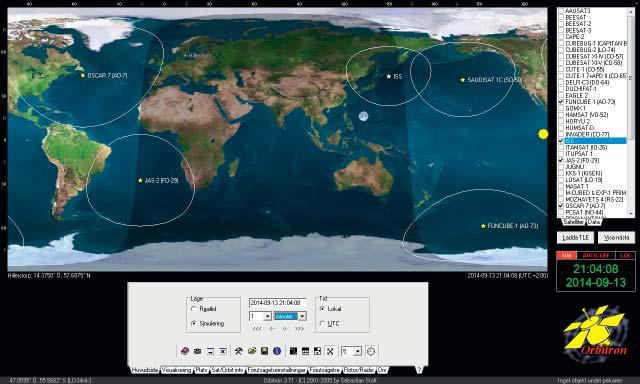Viewport: 640px width, 384px height.
Task: Open the time step number dropdown
Action: tap(268, 316)
